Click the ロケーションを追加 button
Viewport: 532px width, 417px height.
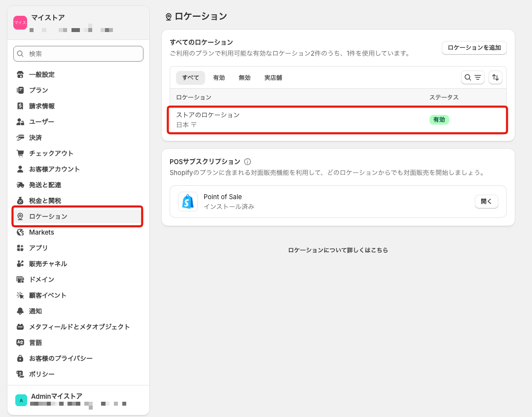click(x=474, y=47)
